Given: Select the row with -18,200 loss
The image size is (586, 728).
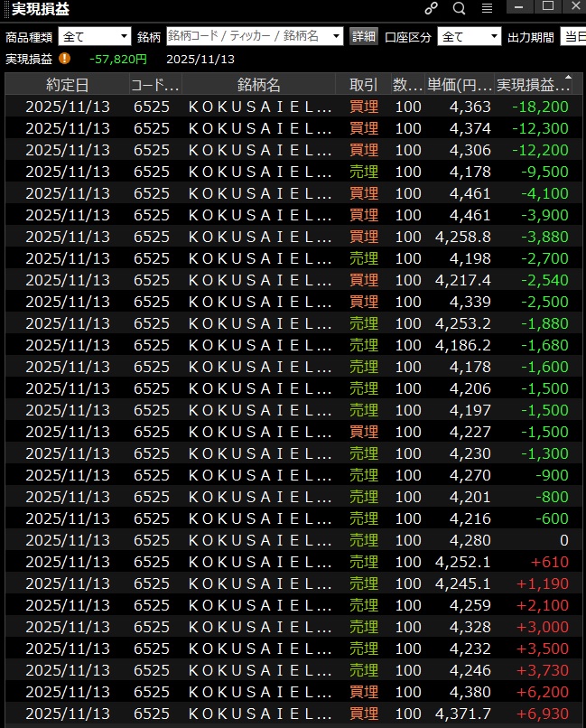Looking at the screenshot, I should coord(289,107).
